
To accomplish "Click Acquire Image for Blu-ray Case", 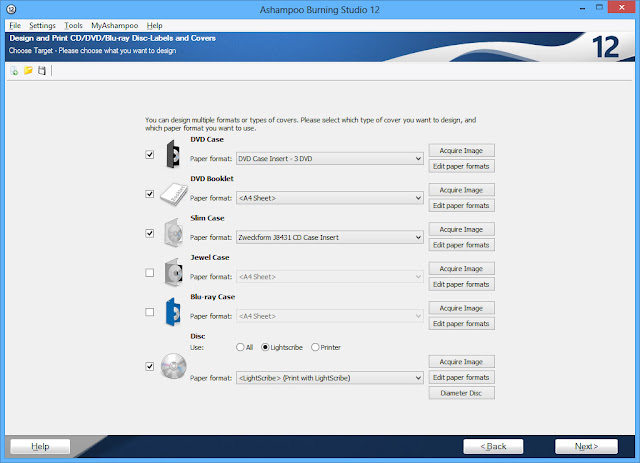I will click(x=461, y=308).
